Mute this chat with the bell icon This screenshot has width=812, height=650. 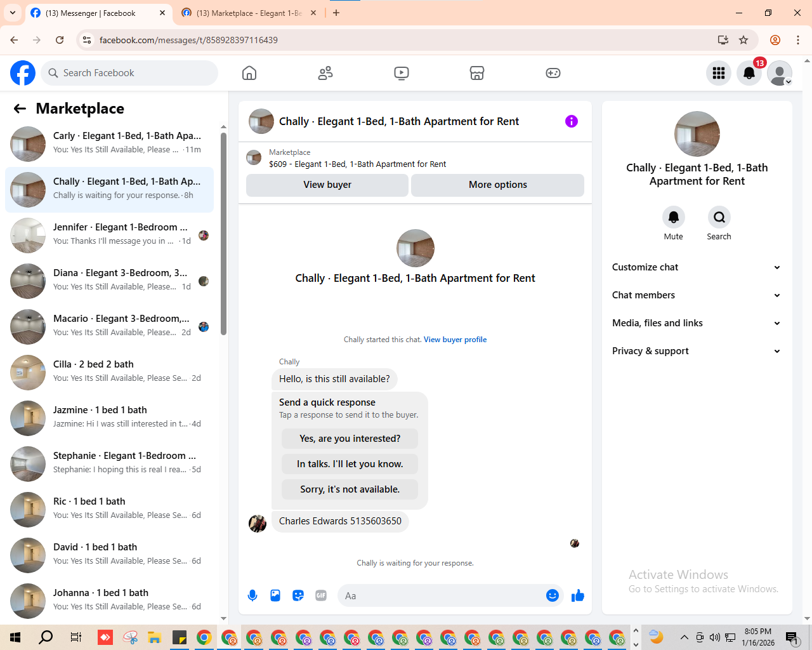coord(674,217)
